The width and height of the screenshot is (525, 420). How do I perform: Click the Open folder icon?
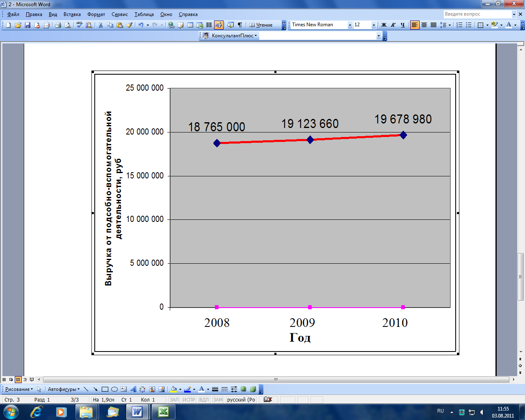18,25
